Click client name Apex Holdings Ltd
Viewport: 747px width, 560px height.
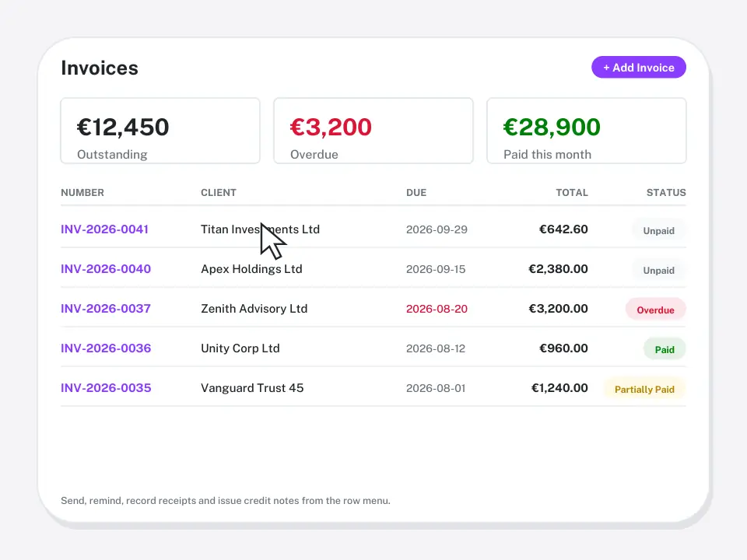251,269
